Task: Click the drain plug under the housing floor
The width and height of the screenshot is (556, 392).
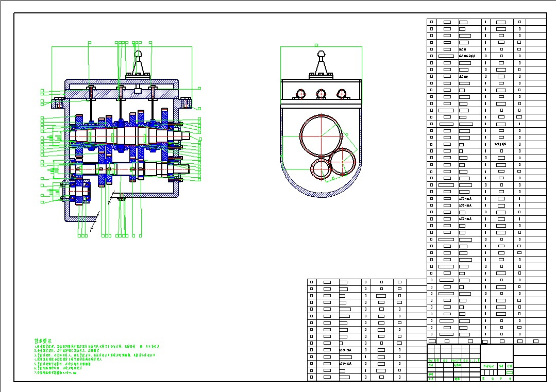Action: pyautogui.click(x=122, y=198)
